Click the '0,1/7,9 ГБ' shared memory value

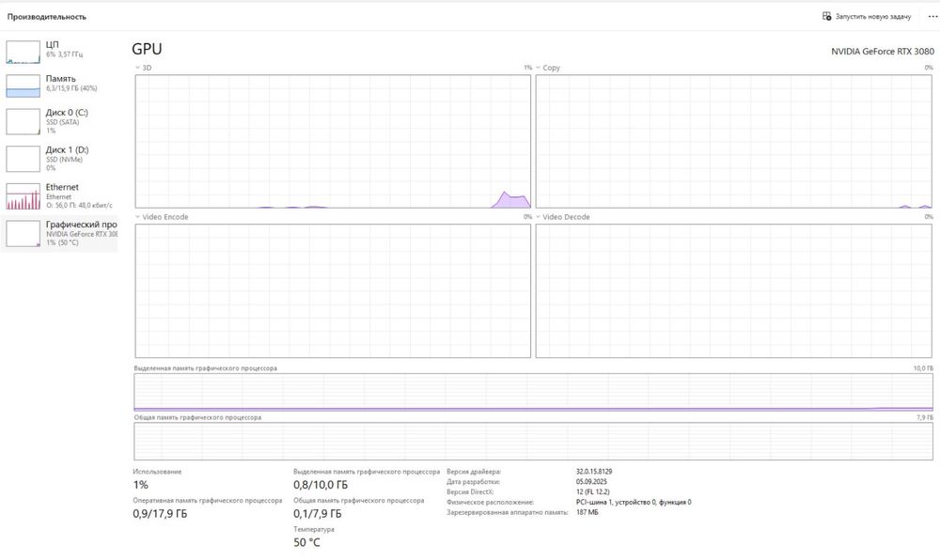(317, 513)
